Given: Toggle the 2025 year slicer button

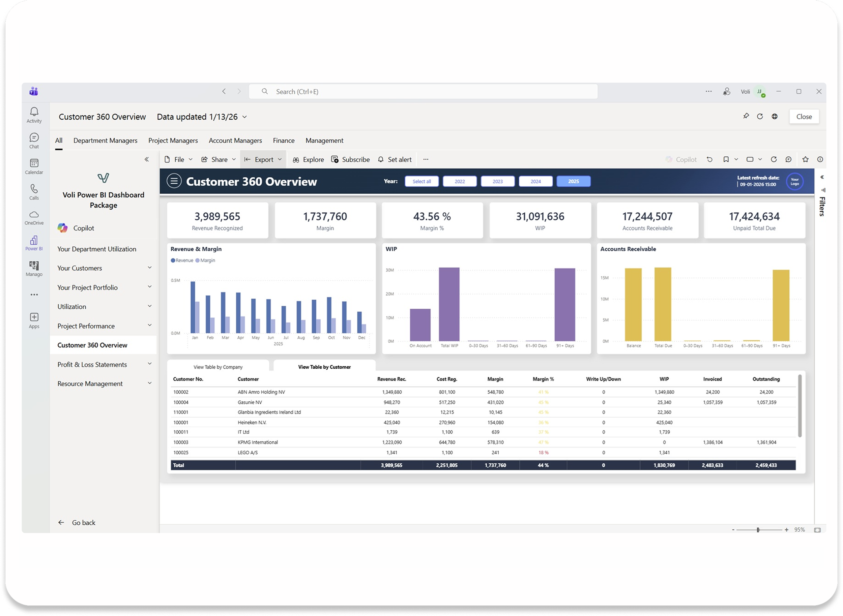Looking at the screenshot, I should (573, 182).
